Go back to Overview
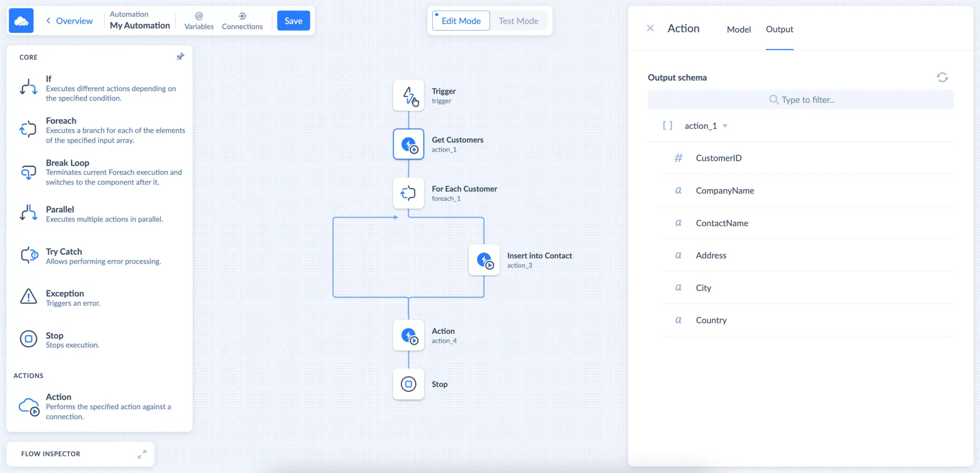Viewport: 980px width, 473px height. point(69,21)
